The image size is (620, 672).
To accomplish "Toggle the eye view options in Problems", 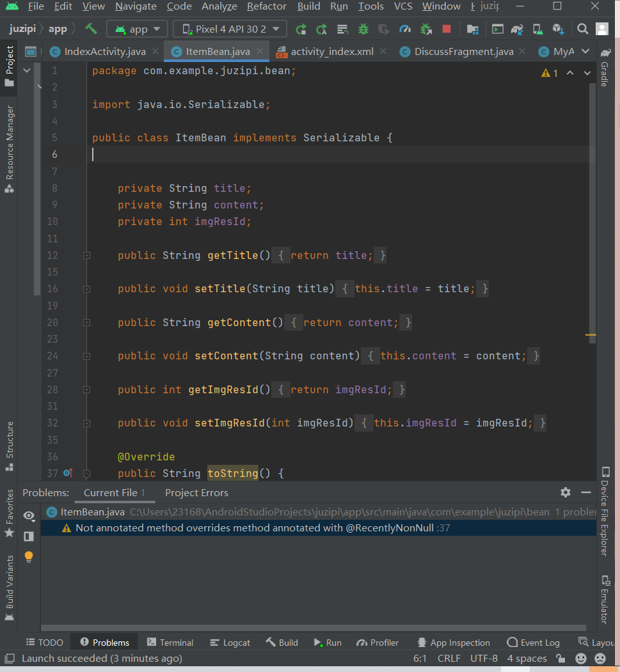I will coord(28,515).
